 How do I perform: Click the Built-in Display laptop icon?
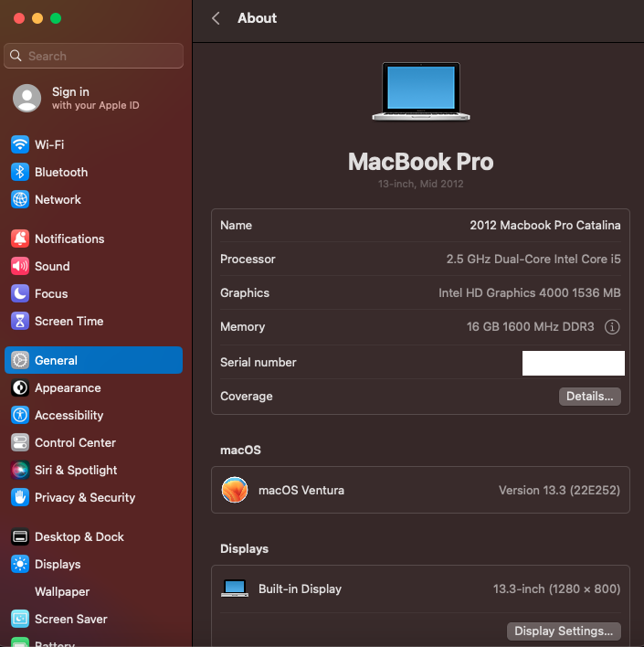(235, 589)
